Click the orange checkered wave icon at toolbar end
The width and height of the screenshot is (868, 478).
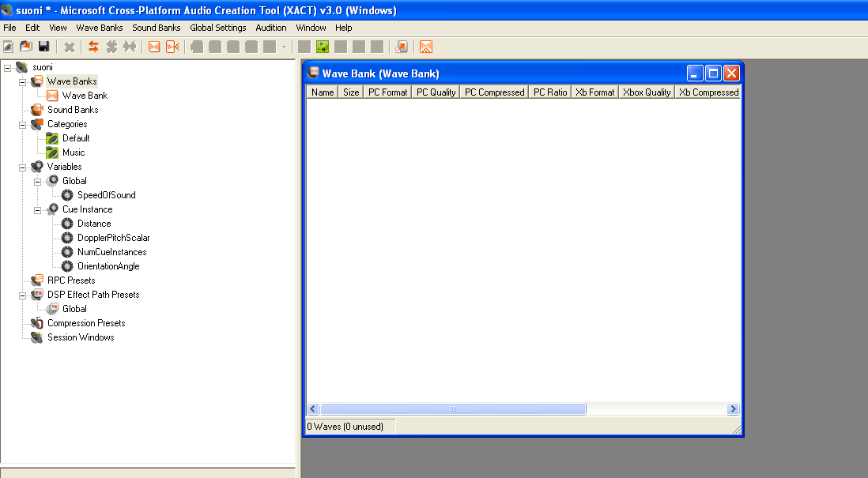425,47
